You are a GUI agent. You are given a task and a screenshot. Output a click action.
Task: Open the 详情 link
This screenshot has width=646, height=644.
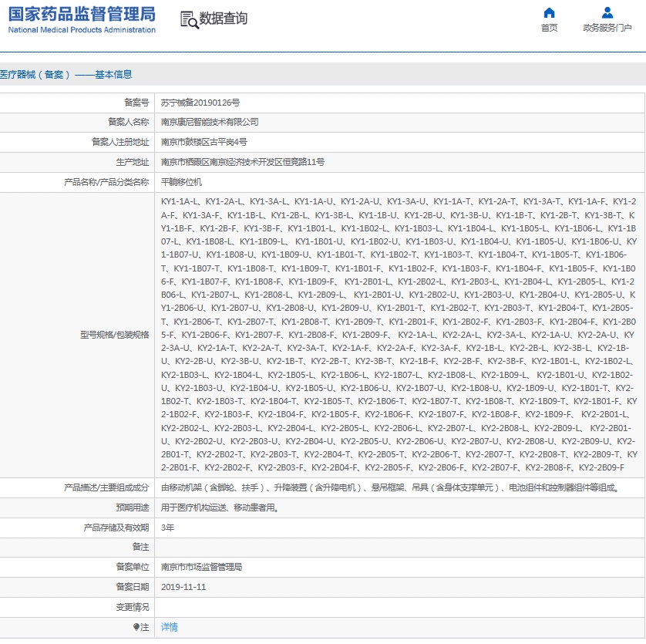point(169,626)
